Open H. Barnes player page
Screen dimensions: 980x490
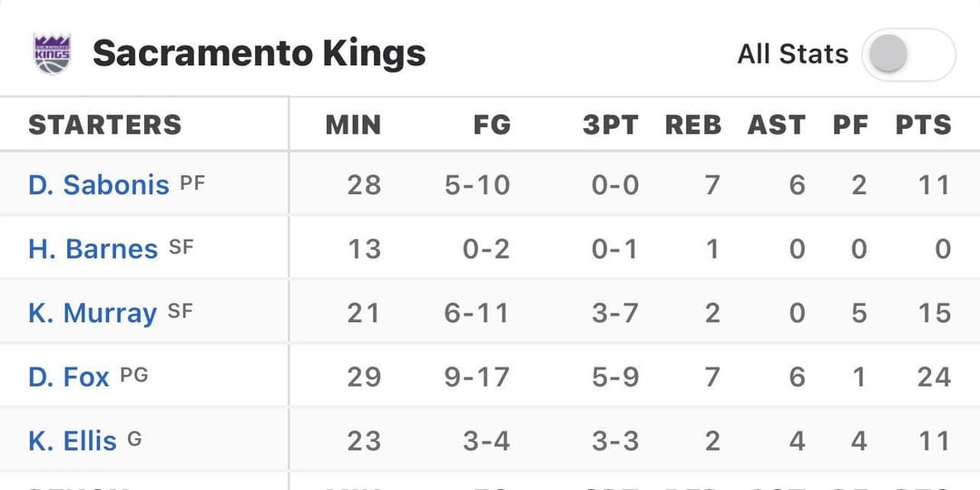pyautogui.click(x=93, y=249)
